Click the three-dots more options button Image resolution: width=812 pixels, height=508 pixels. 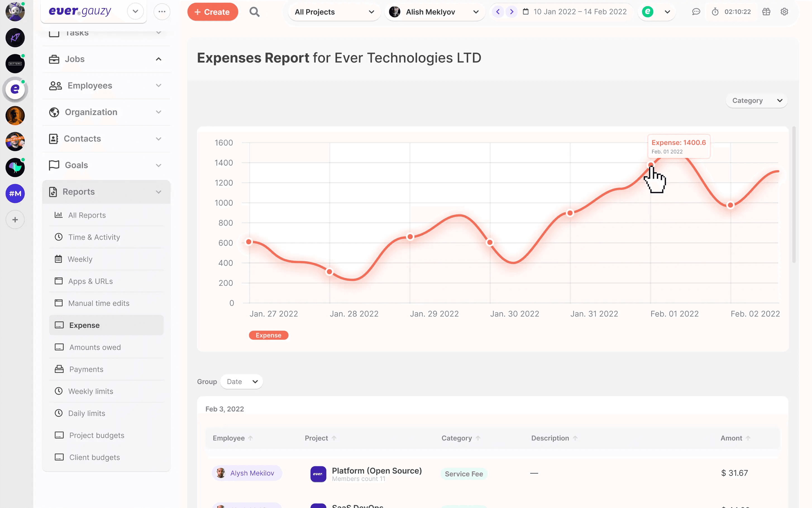click(162, 12)
